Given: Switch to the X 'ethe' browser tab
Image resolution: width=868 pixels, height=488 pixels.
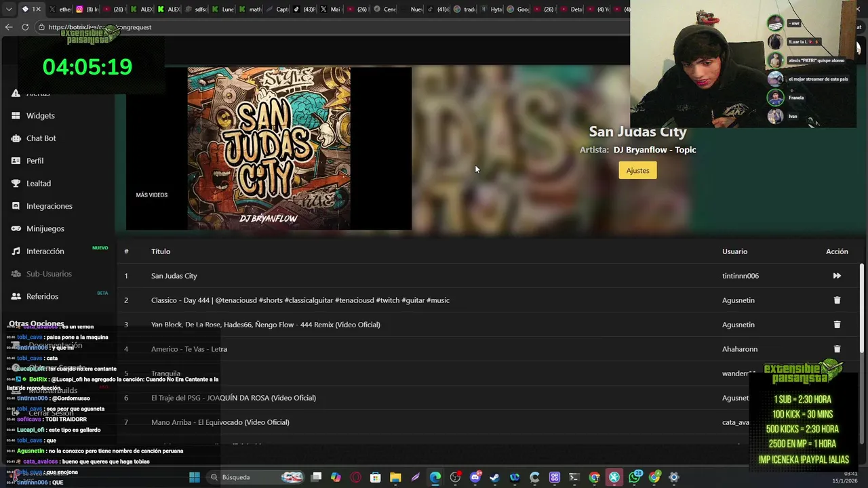Looking at the screenshot, I should click(60, 9).
